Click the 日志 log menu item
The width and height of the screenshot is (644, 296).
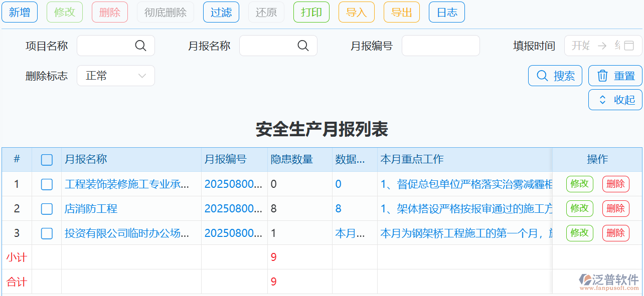coord(446,12)
